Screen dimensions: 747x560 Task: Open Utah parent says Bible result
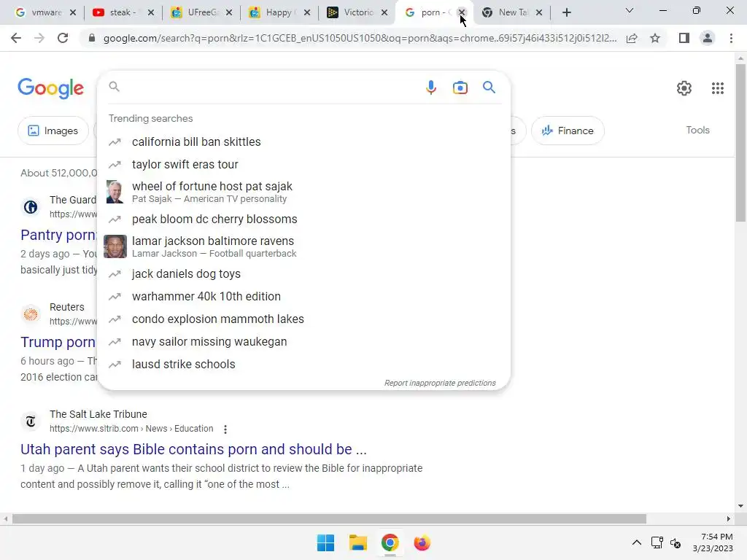[193, 449]
